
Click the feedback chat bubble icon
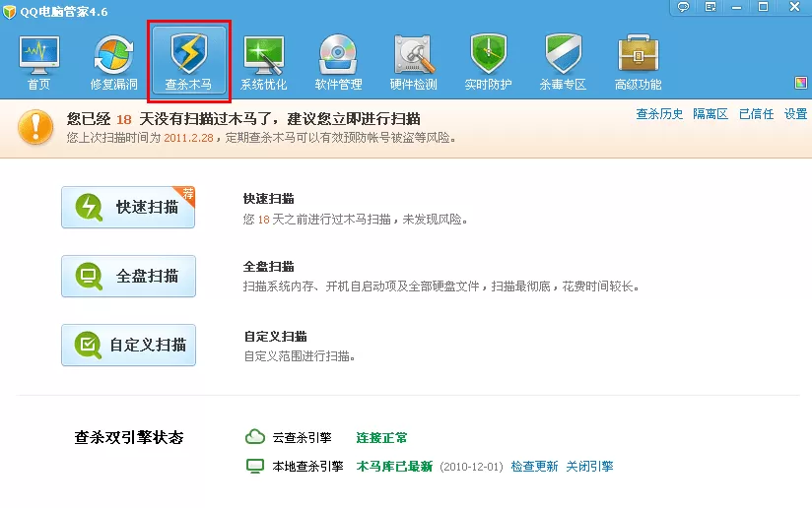(x=684, y=7)
